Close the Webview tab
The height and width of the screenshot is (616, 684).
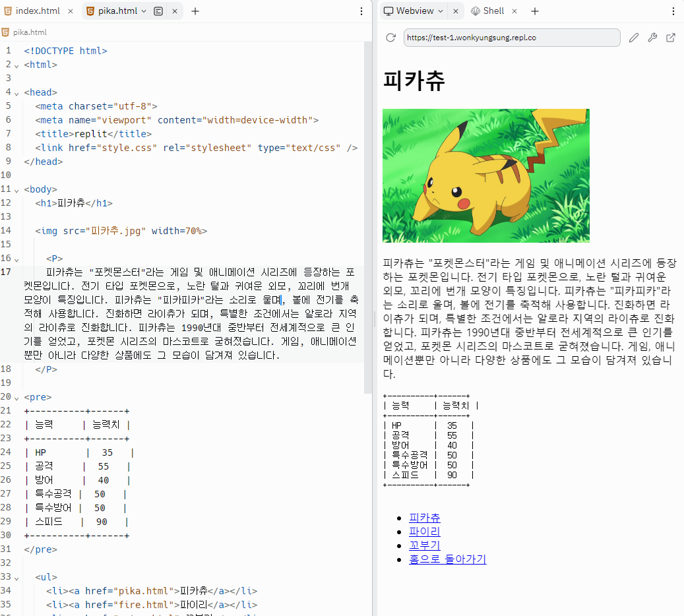455,11
